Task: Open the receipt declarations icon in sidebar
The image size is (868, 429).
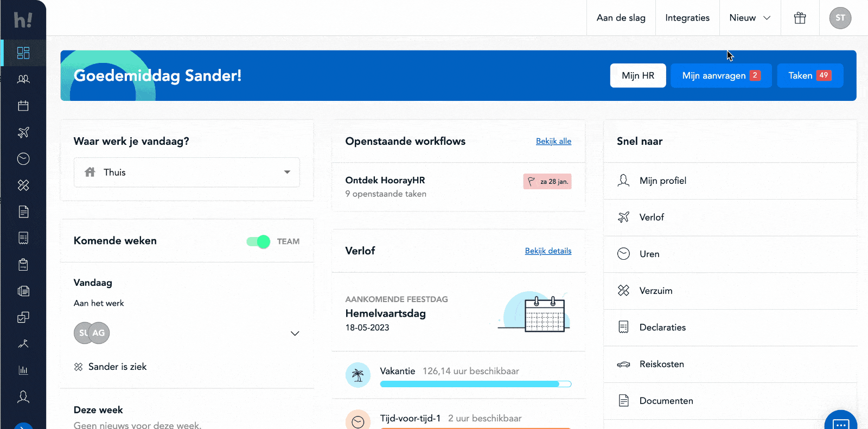Action: [x=23, y=238]
